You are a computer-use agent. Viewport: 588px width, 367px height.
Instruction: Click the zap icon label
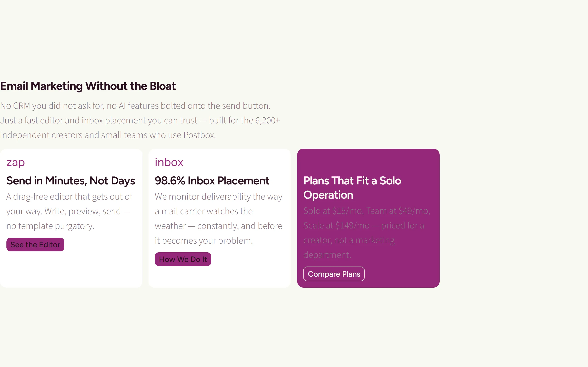point(16,162)
